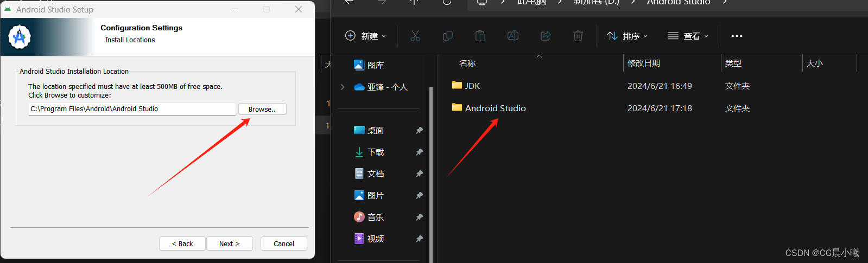Screen dimensions: 868x263
Task: Open the 排序 (Sort) dropdown
Action: (628, 36)
